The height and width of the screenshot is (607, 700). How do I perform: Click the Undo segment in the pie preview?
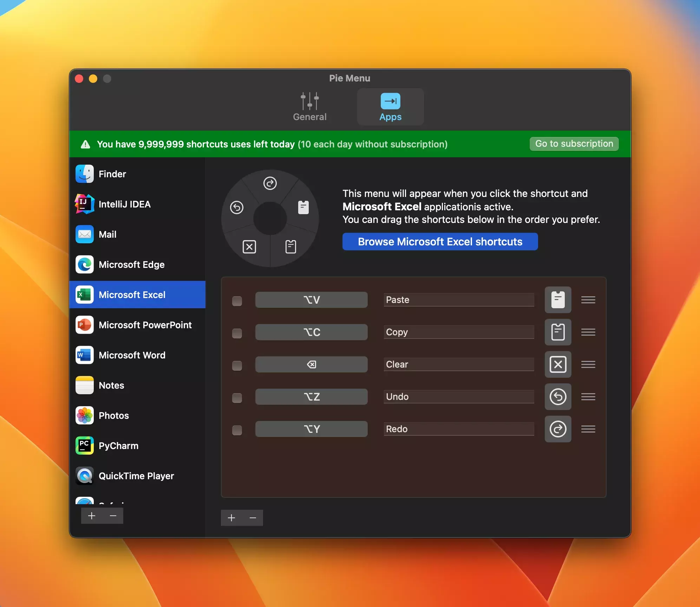[x=237, y=207]
